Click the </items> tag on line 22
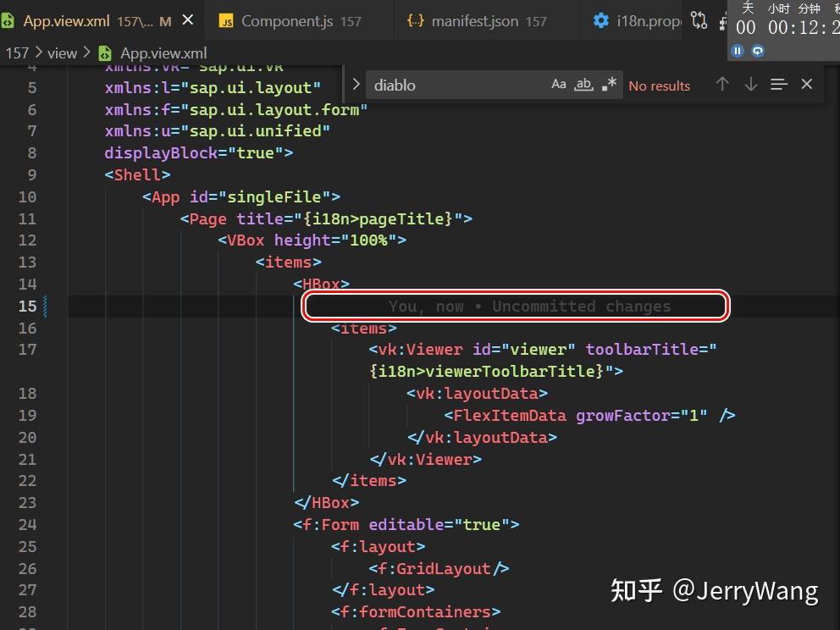This screenshot has height=630, width=840. [x=368, y=480]
